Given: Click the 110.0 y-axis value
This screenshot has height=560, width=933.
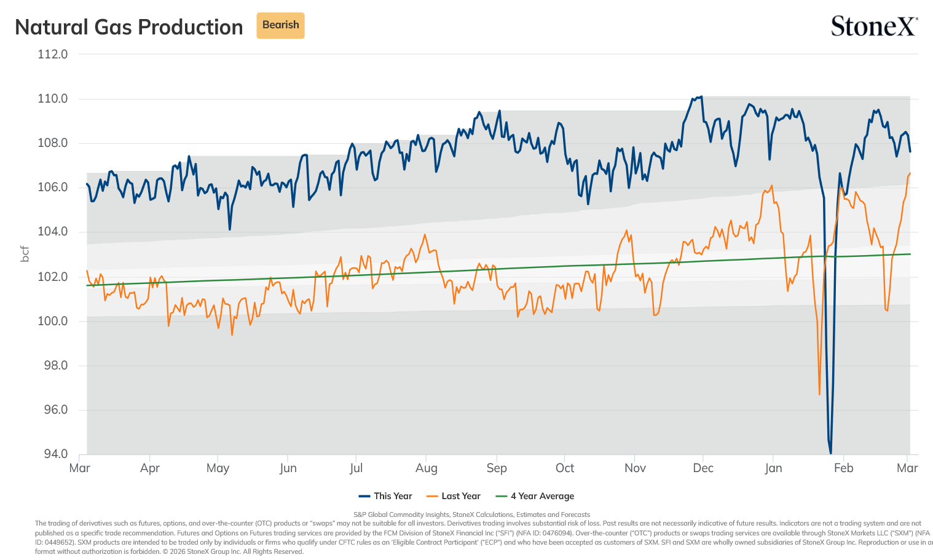Looking at the screenshot, I should 53,98.
